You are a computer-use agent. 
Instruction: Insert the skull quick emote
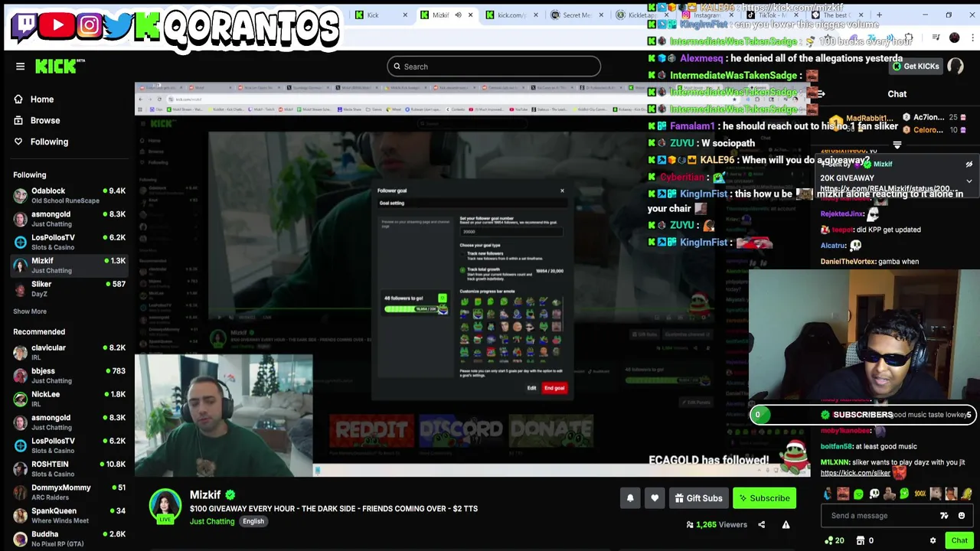(x=874, y=494)
